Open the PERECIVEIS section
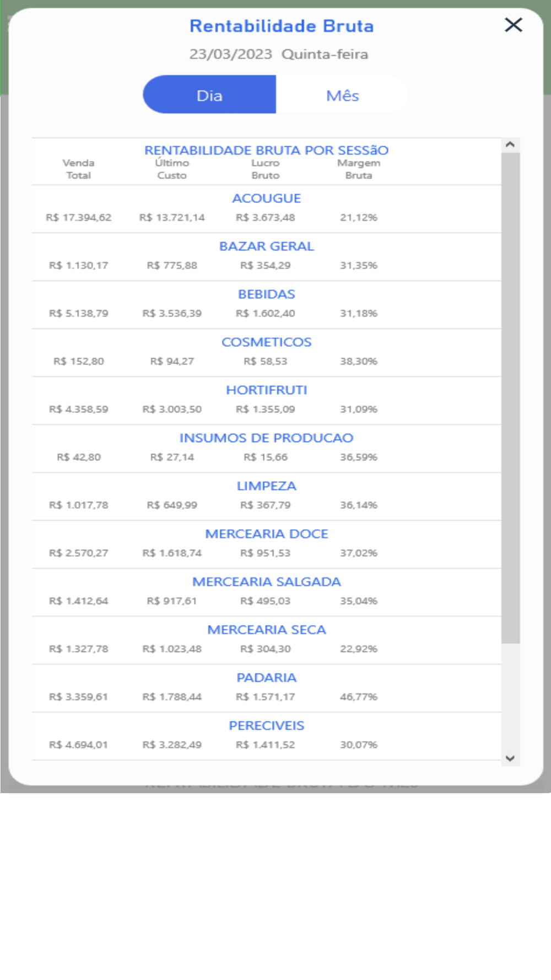This screenshot has width=551, height=980. pos(266,726)
